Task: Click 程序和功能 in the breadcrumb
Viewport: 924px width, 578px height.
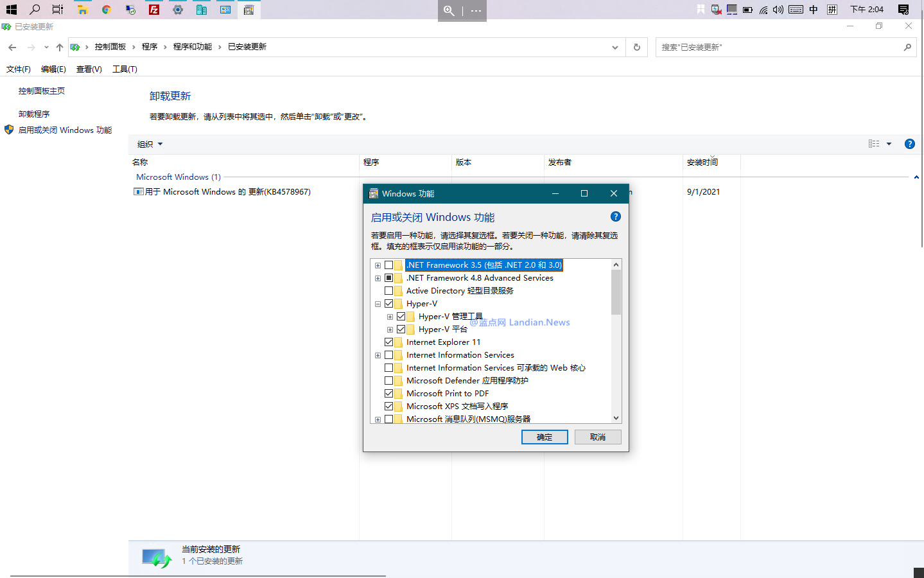Action: [192, 47]
